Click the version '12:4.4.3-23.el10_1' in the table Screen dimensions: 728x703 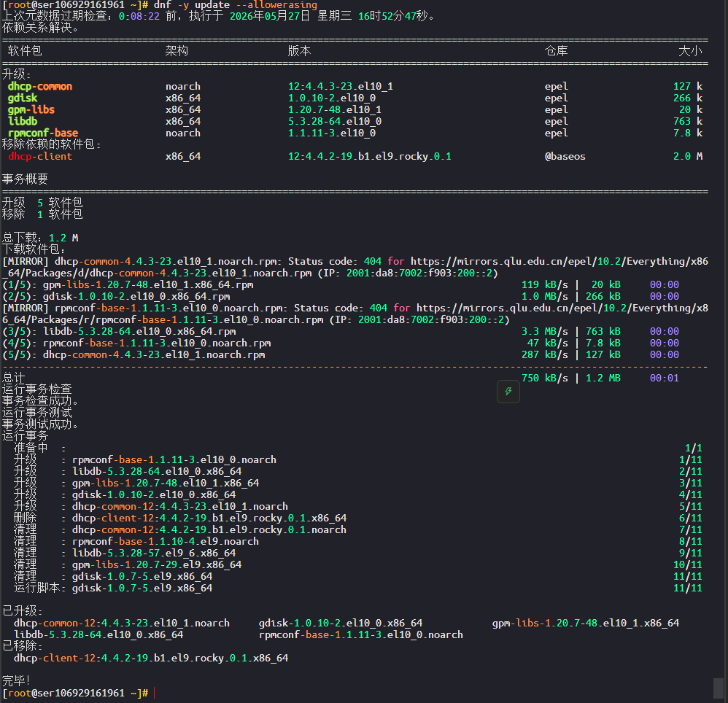pos(341,86)
